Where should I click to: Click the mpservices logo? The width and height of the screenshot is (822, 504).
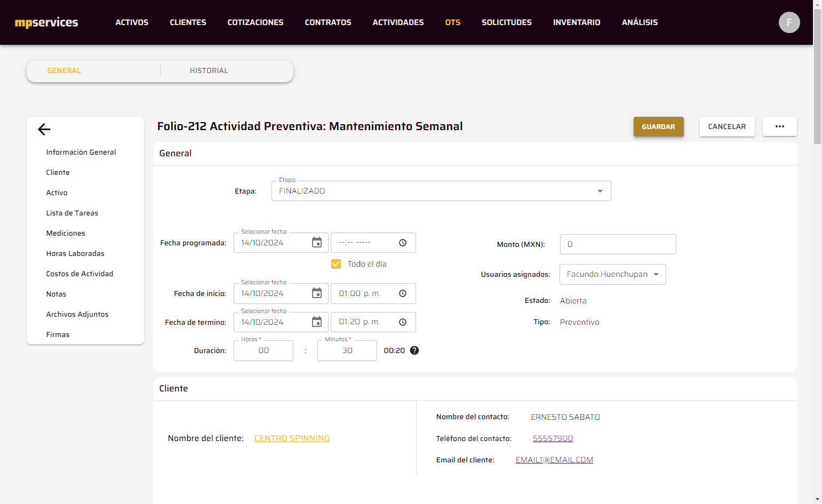click(46, 22)
